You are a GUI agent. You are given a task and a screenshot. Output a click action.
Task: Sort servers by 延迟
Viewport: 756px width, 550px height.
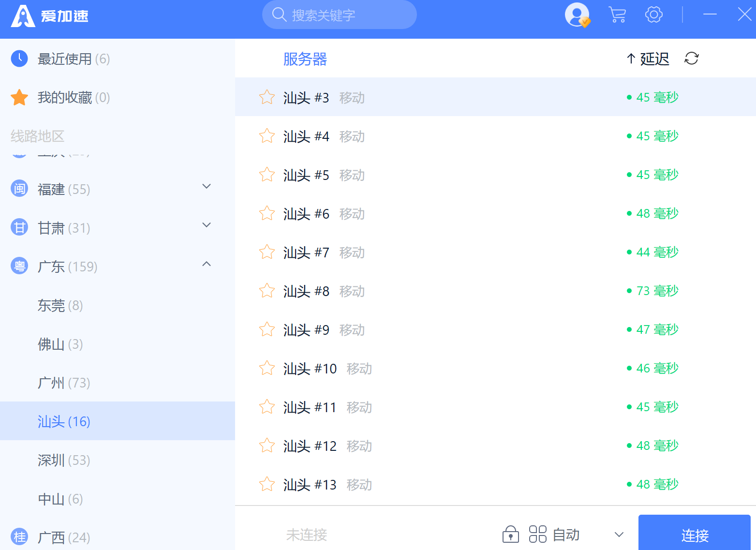[x=648, y=59]
